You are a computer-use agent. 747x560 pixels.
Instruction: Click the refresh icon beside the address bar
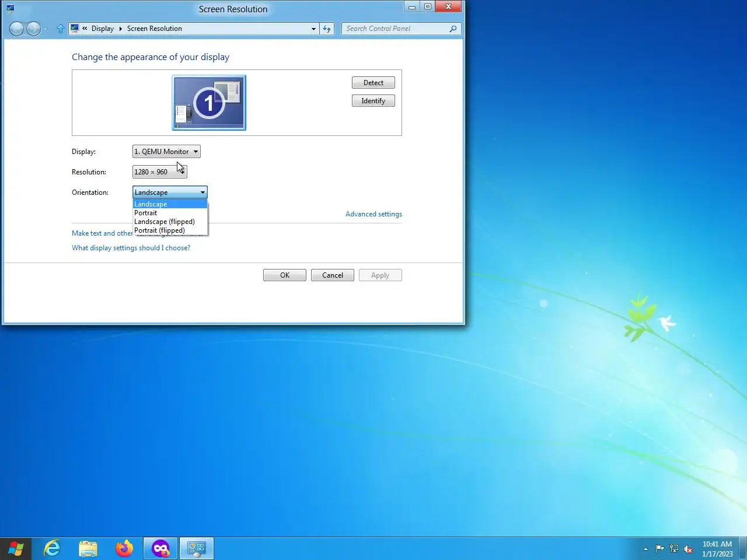327,29
